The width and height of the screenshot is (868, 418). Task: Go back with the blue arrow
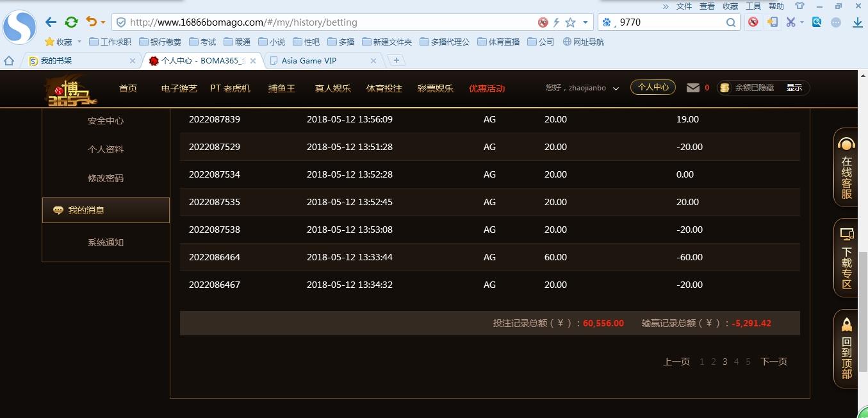51,22
